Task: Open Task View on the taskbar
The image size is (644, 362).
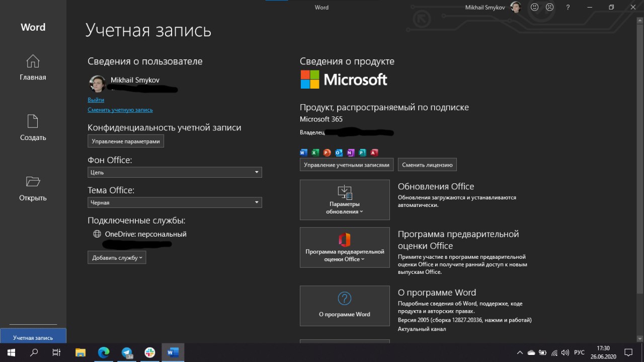Action: pyautogui.click(x=56, y=352)
